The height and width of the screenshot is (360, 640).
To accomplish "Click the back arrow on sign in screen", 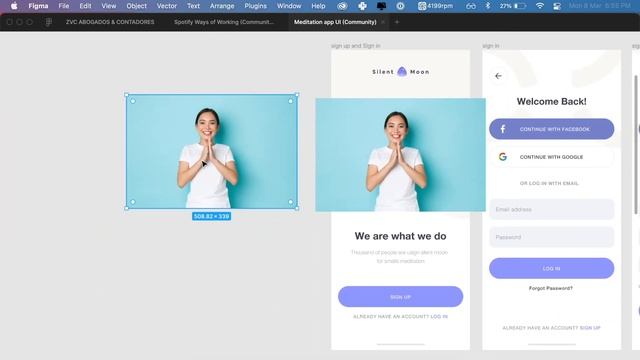I will coord(498,76).
